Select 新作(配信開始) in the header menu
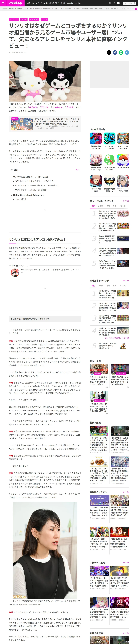Screen dimensions: 138x644 (54, 3)
